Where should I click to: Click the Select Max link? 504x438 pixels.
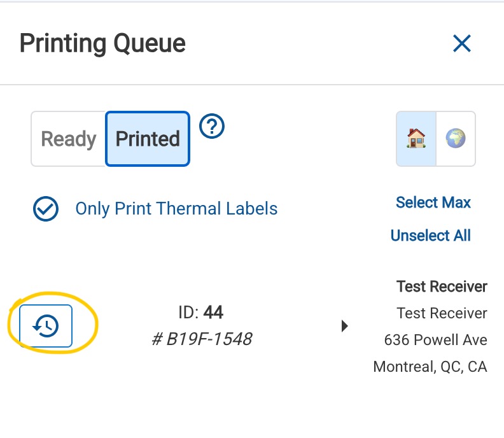pos(433,202)
